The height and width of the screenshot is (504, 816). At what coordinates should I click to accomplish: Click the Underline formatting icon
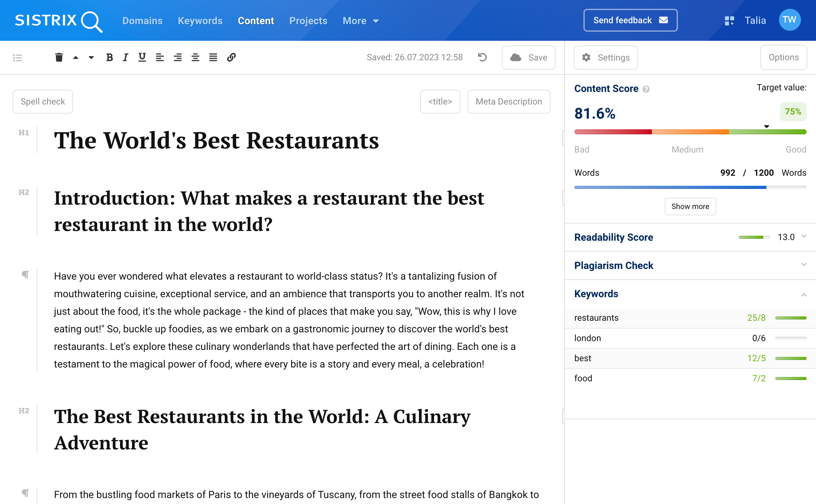pyautogui.click(x=141, y=56)
